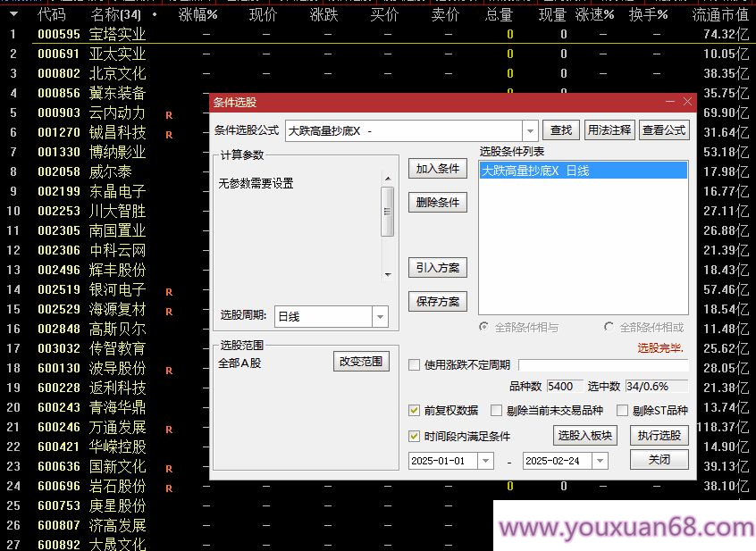Toggle the 剔除ST品种 checkbox

tap(622, 411)
